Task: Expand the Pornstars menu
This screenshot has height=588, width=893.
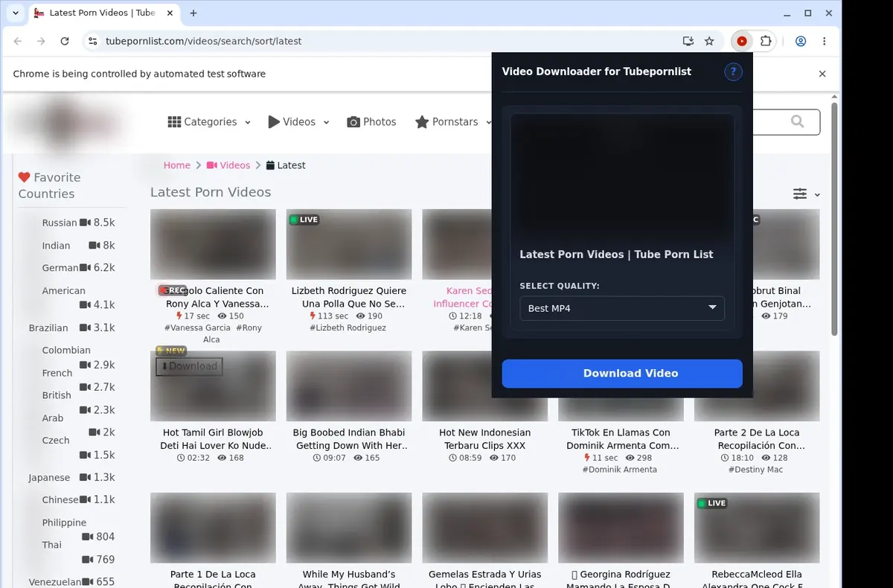Action: 454,122
